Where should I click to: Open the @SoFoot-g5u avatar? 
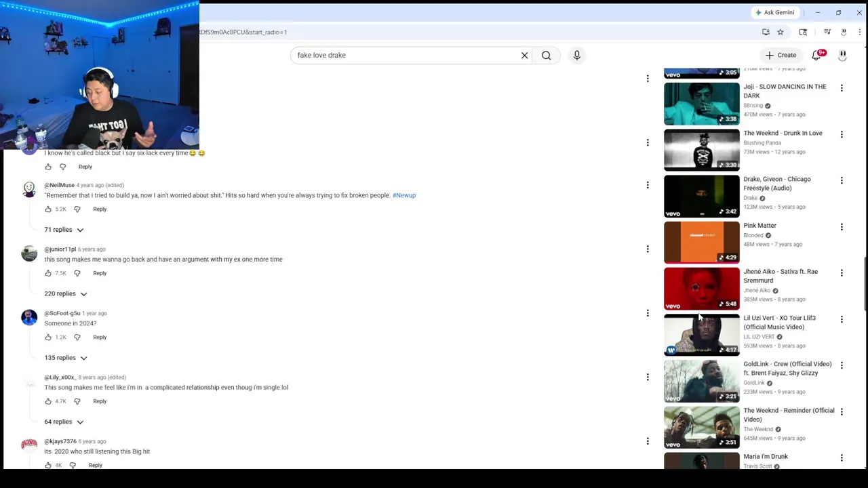(x=29, y=317)
